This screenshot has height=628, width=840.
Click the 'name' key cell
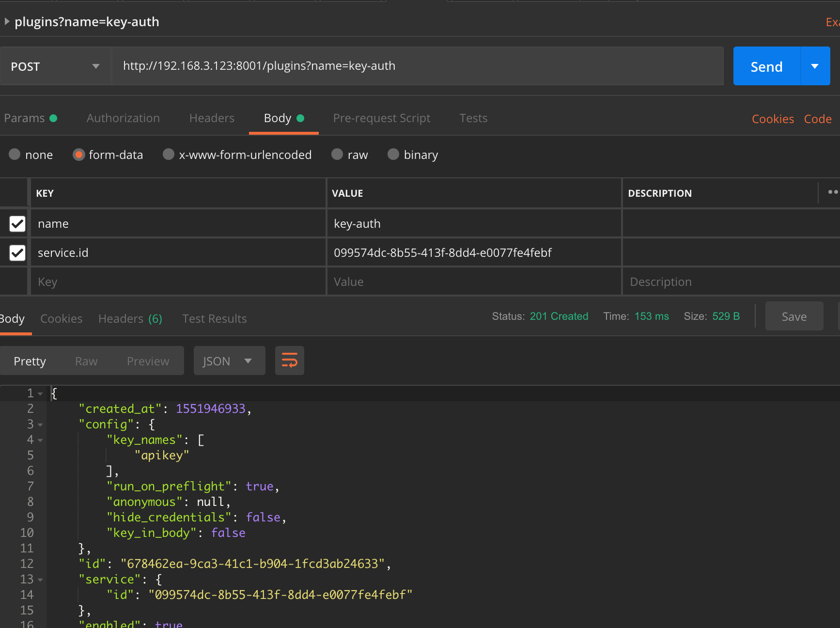click(178, 223)
